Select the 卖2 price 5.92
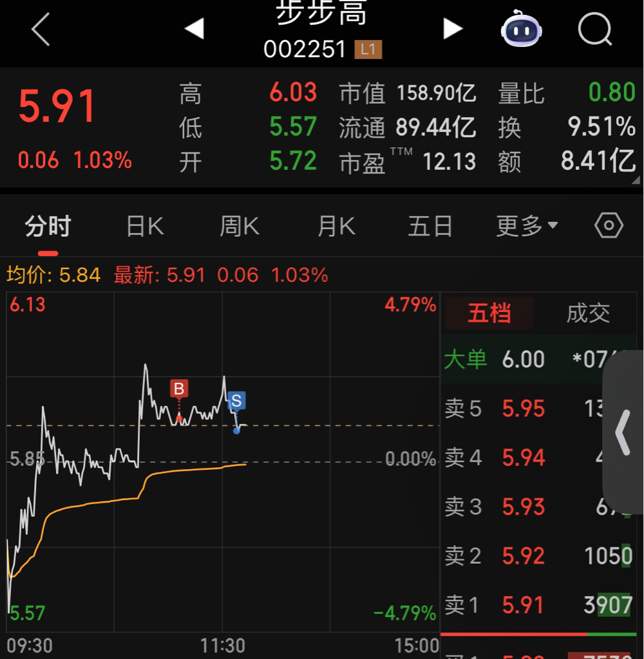 pos(524,556)
